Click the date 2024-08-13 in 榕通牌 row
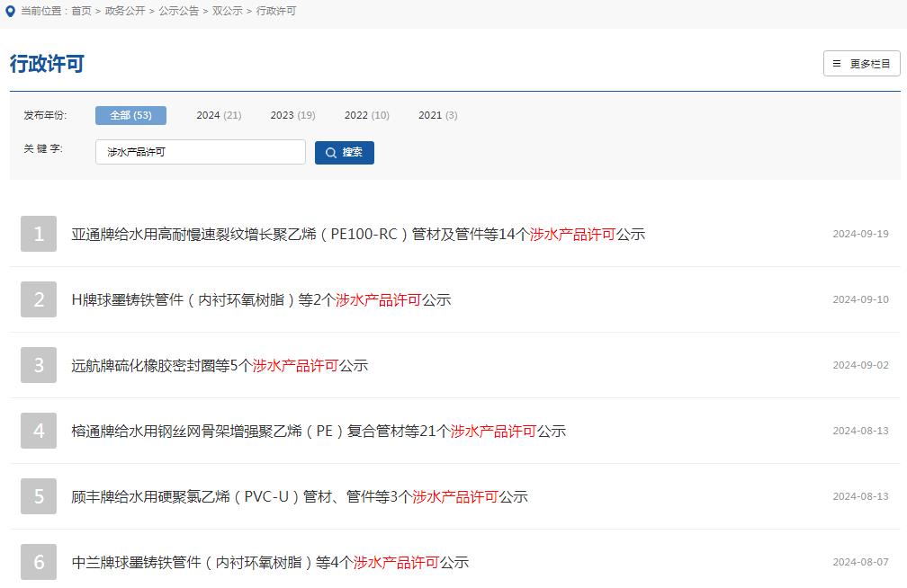The image size is (907, 588). click(860, 431)
